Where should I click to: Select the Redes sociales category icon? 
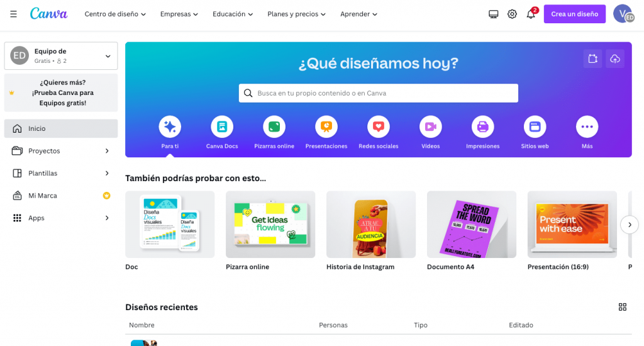(x=379, y=127)
